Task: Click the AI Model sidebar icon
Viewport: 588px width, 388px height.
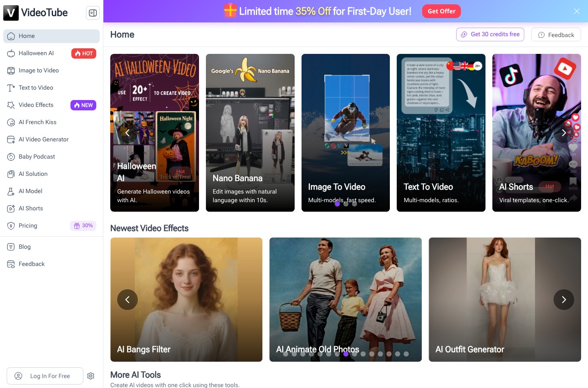Action: [x=11, y=191]
